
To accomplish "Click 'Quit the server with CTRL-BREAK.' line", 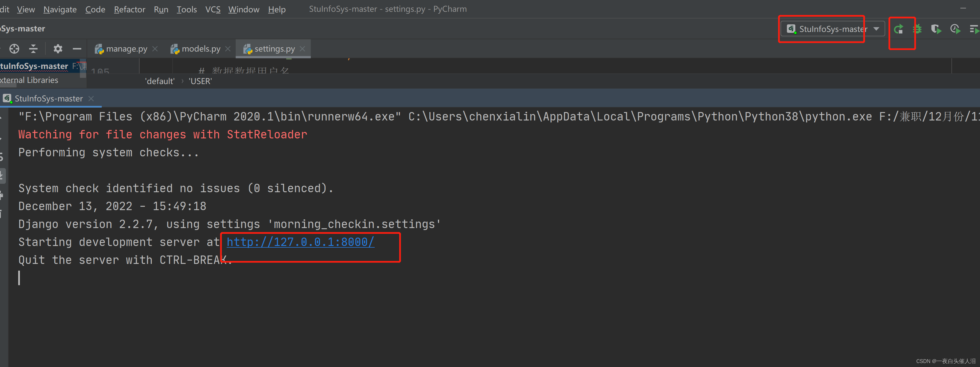I will pyautogui.click(x=125, y=260).
